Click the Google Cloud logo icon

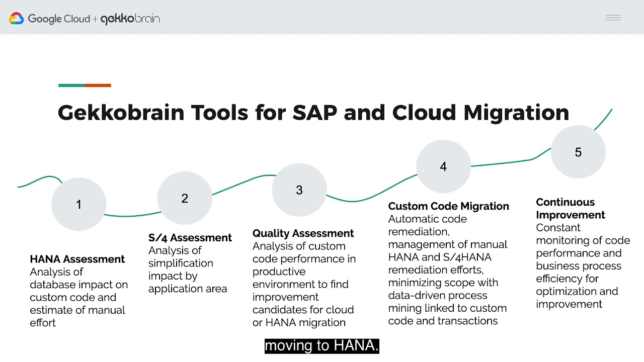pyautogui.click(x=16, y=19)
